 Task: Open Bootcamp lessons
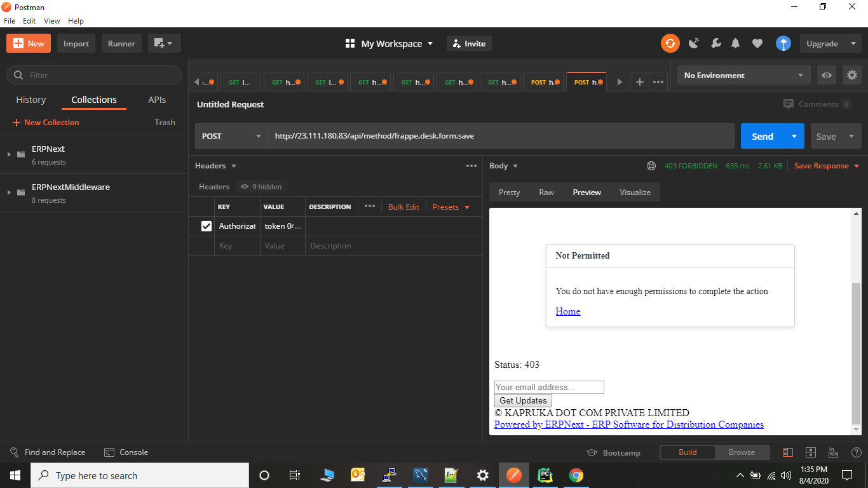point(613,452)
